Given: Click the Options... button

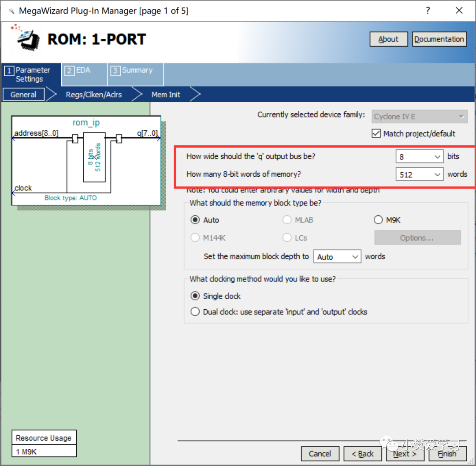Looking at the screenshot, I should click(417, 237).
